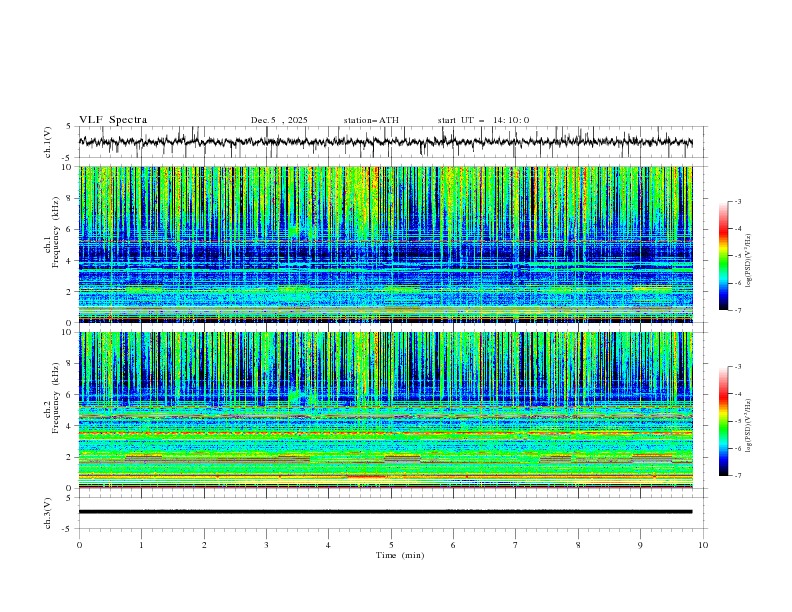Click the ch.3 flat black trace

coord(385,512)
